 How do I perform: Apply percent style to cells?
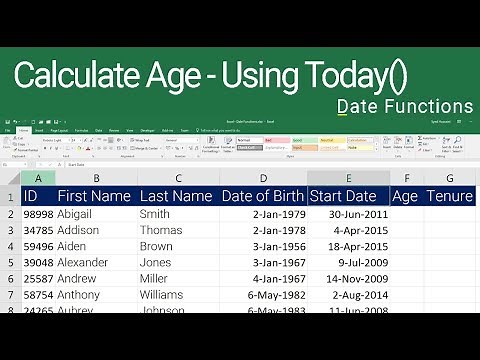point(177,148)
